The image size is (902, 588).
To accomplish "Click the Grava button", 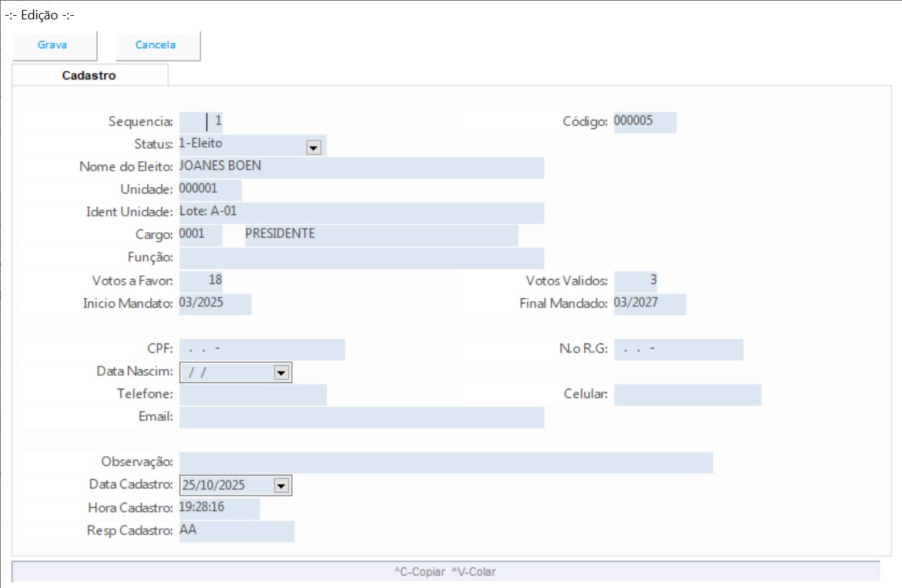I will 53,45.
